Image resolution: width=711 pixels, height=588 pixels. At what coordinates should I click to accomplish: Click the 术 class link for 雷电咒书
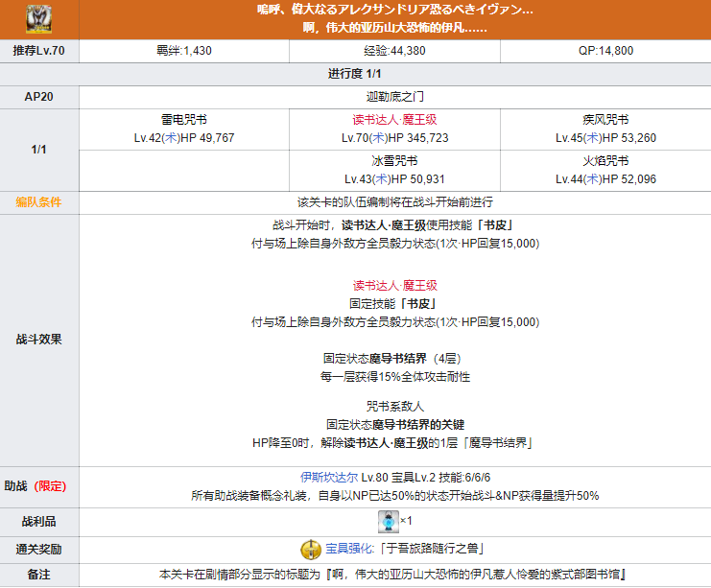pyautogui.click(x=172, y=138)
